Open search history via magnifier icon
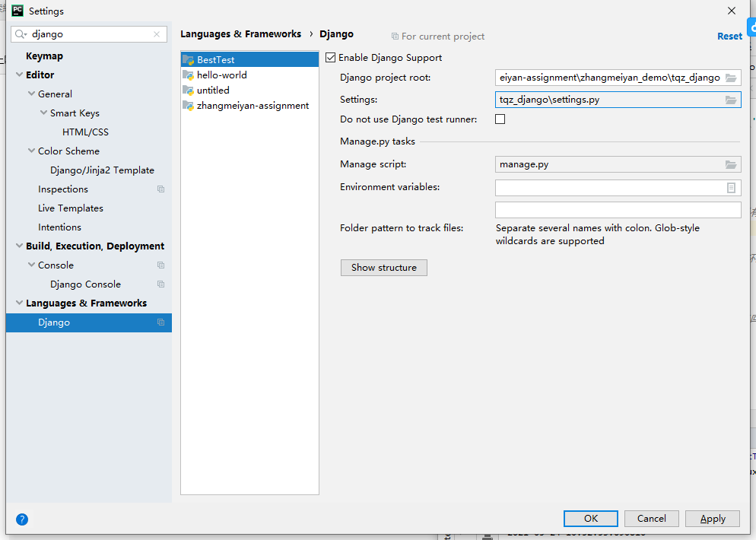The height and width of the screenshot is (540, 756). pos(21,34)
